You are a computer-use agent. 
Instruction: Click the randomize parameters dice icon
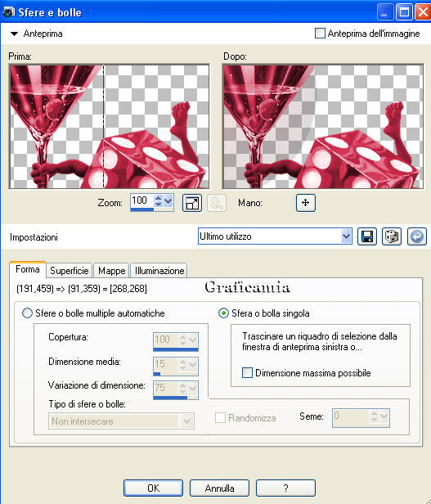392,236
